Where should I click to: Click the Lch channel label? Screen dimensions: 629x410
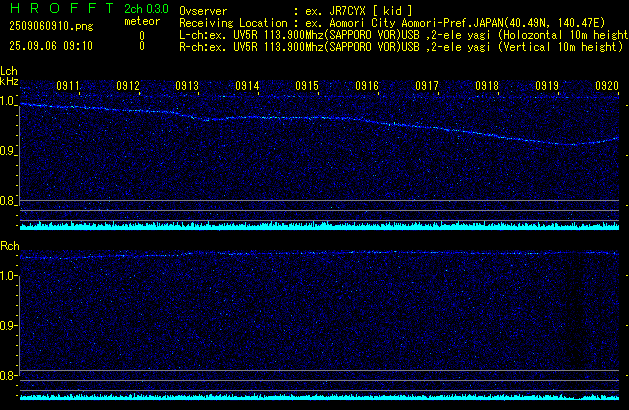[9, 71]
